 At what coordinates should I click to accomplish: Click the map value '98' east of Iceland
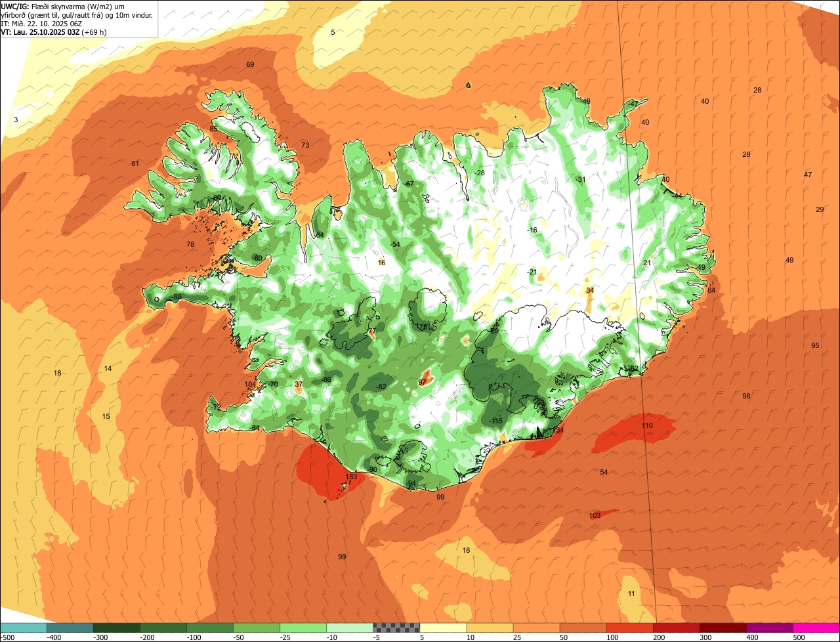(746, 396)
